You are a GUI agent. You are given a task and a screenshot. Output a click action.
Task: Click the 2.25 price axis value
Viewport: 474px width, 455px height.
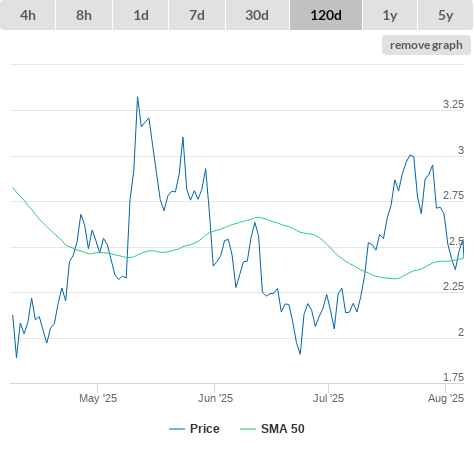point(453,286)
